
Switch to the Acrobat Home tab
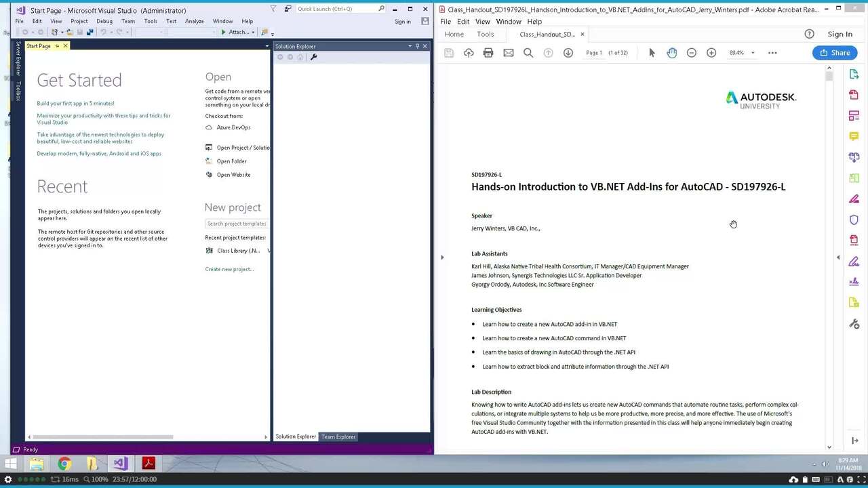coord(454,34)
